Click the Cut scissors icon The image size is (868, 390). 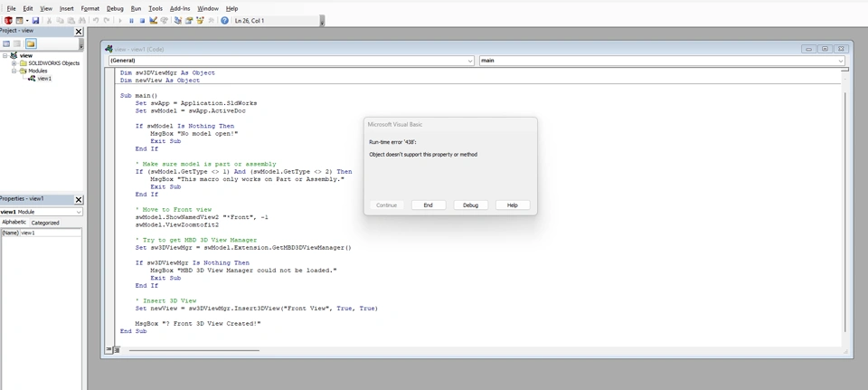pyautogui.click(x=49, y=21)
